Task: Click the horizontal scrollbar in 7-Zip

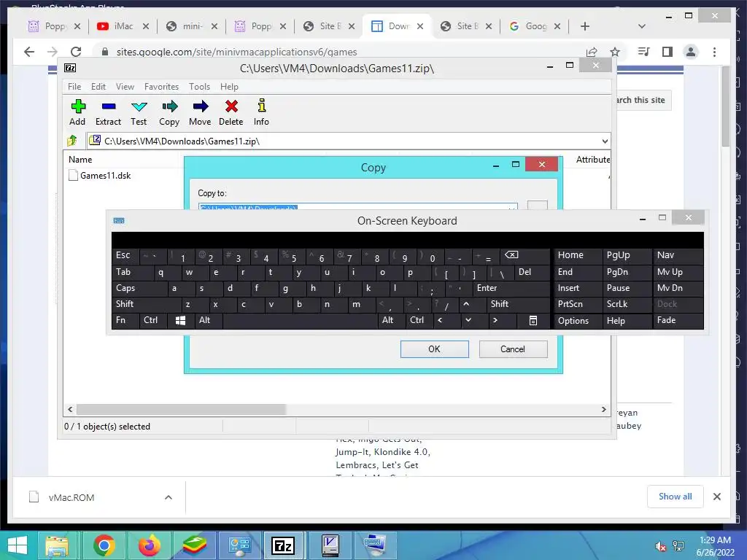Action: coord(181,409)
